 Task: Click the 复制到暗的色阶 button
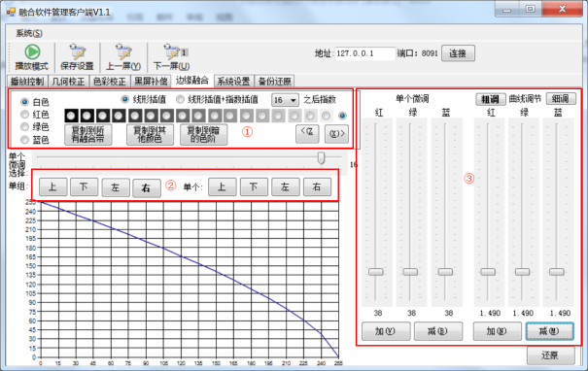[x=203, y=135]
